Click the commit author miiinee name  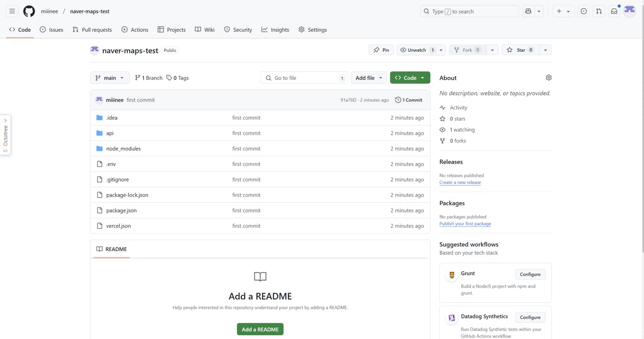[115, 100]
